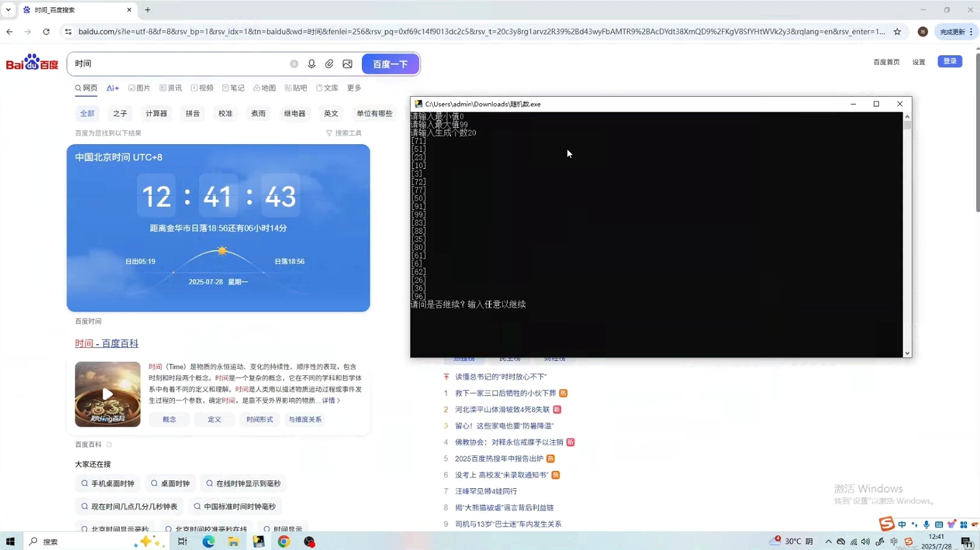Select the 拼音 filter chip
This screenshot has width=980, height=550.
pos(192,113)
